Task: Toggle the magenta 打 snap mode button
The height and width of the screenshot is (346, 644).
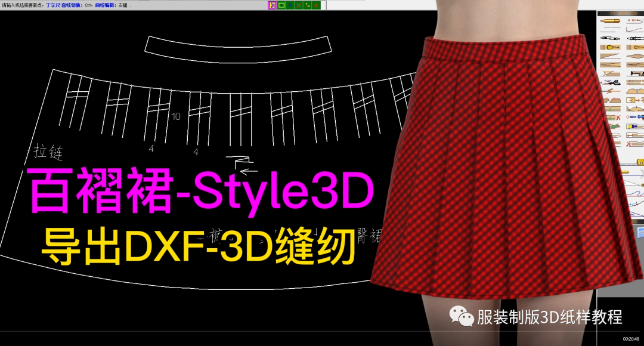Action: (273, 5)
